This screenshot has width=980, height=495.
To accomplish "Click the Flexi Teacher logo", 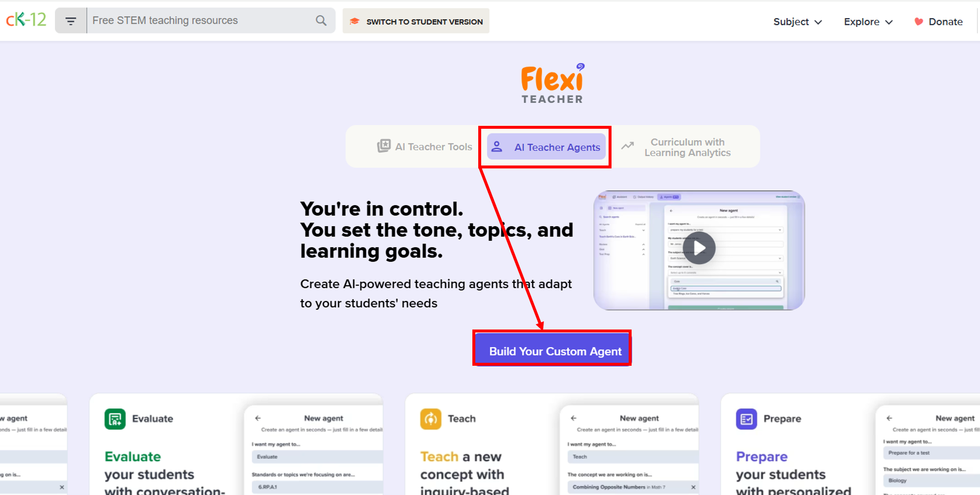I will click(552, 84).
